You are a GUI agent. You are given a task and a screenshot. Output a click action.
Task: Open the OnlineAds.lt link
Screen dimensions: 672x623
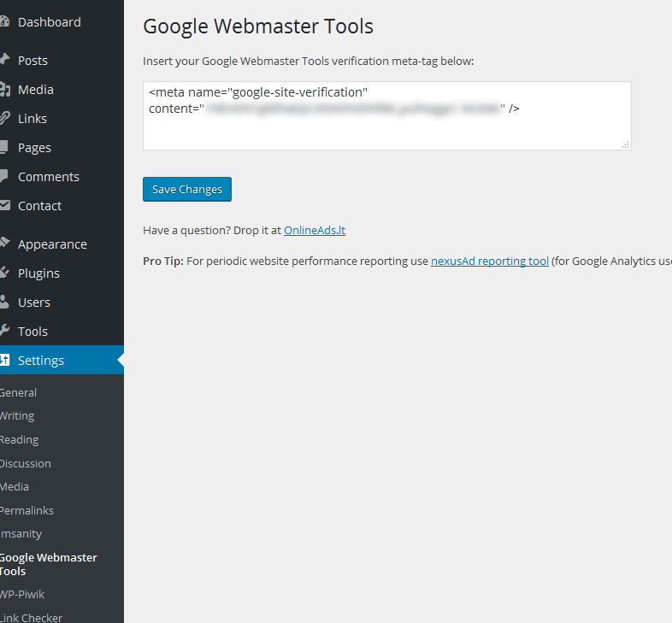tap(315, 231)
